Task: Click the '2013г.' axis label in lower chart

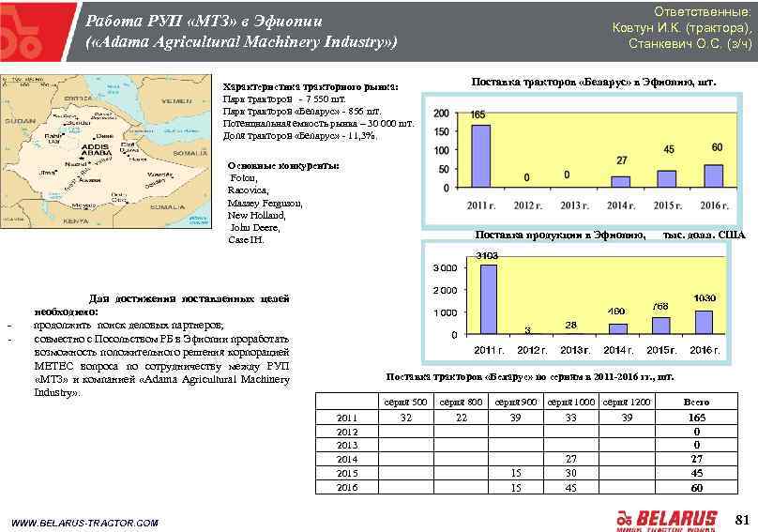Action: click(575, 350)
